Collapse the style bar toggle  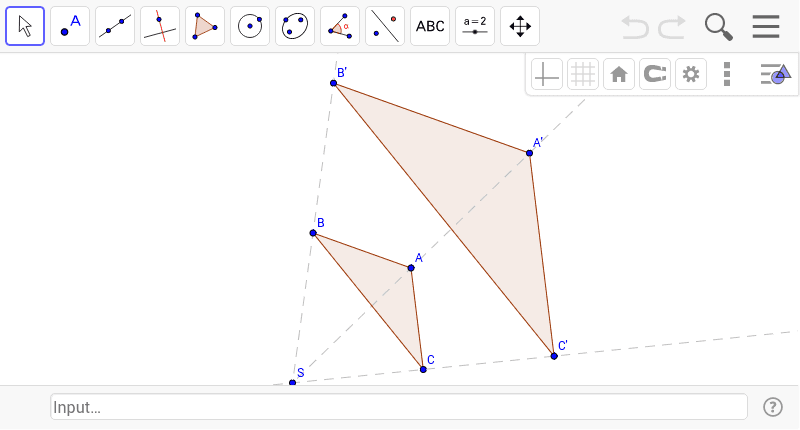point(775,74)
